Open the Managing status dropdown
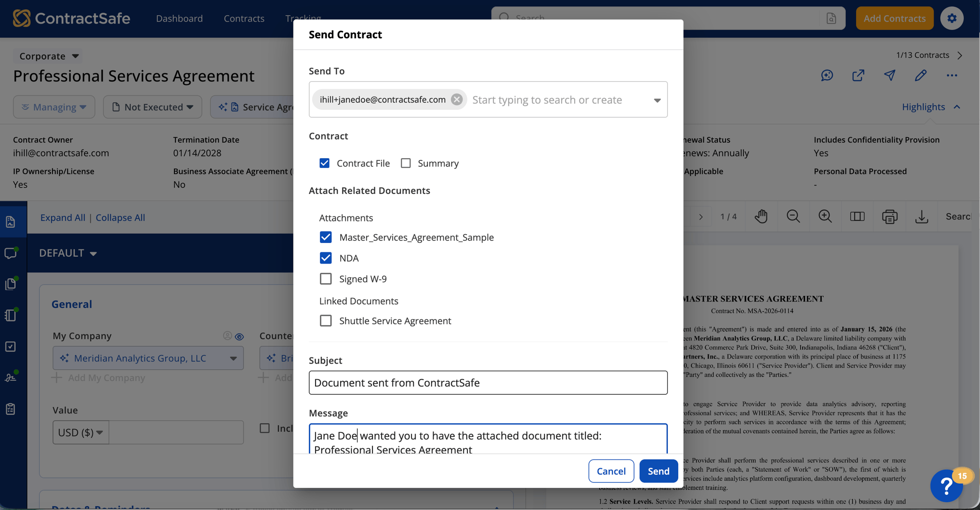This screenshot has height=510, width=980. point(54,107)
